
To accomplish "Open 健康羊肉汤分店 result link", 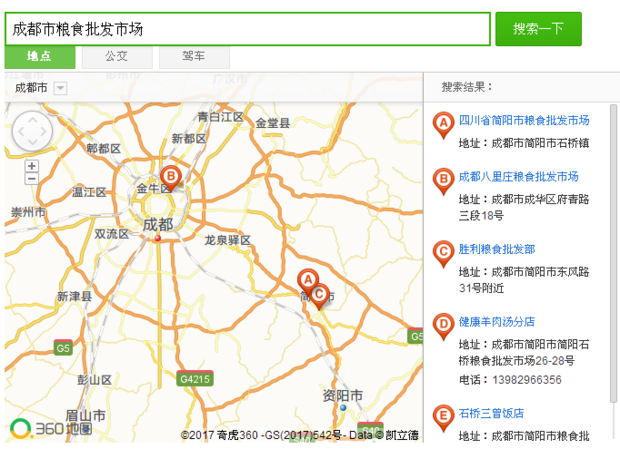I will [x=497, y=322].
